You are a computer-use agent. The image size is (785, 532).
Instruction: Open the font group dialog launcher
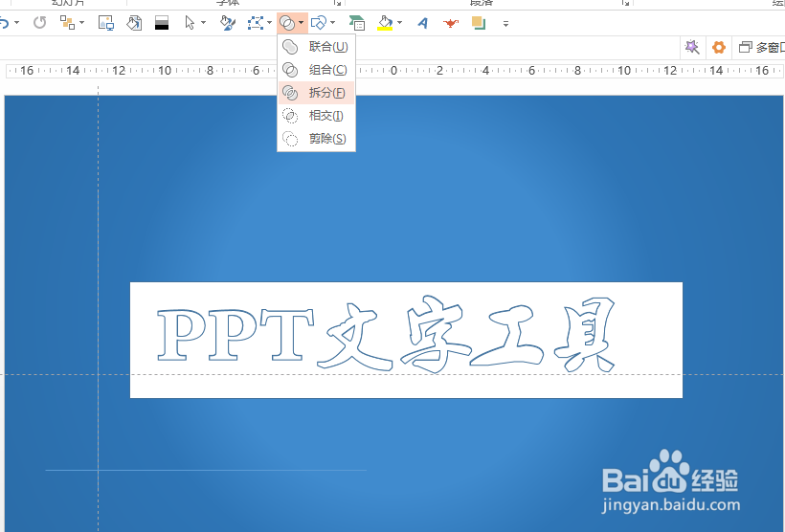point(338,3)
